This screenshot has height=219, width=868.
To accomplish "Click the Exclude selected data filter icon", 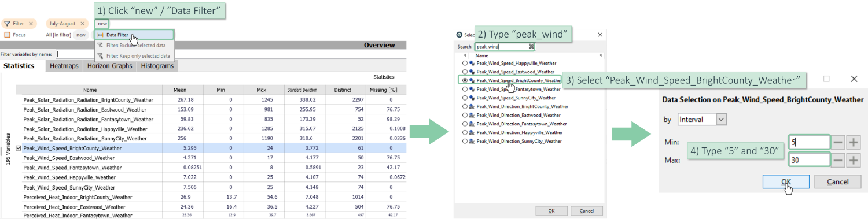I will click(x=100, y=45).
